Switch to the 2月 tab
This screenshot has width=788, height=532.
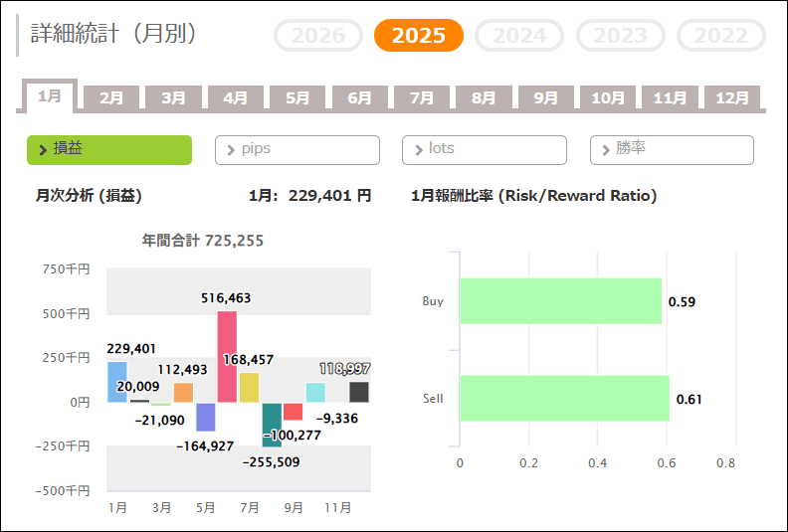click(x=111, y=98)
